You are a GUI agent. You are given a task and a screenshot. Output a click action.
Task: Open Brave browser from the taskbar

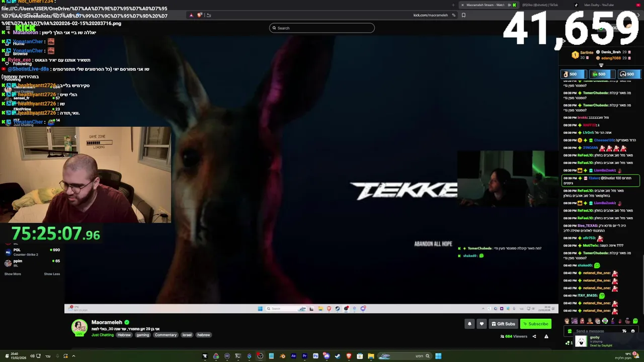tap(349, 356)
